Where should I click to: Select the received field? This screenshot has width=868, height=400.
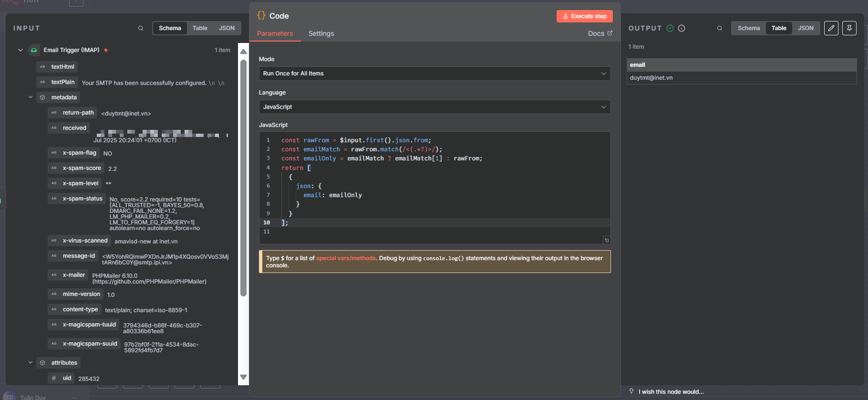click(x=69, y=128)
